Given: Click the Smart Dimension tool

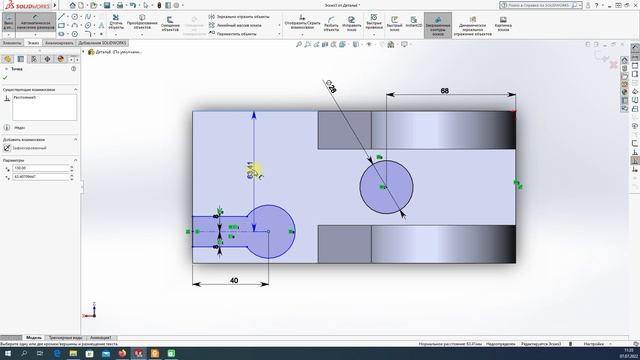Looking at the screenshot, I should (x=36, y=22).
